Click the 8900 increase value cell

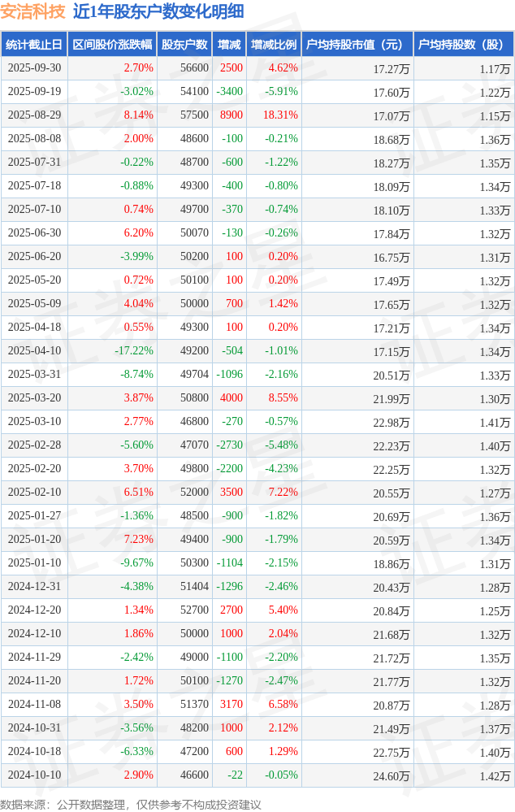click(x=231, y=115)
